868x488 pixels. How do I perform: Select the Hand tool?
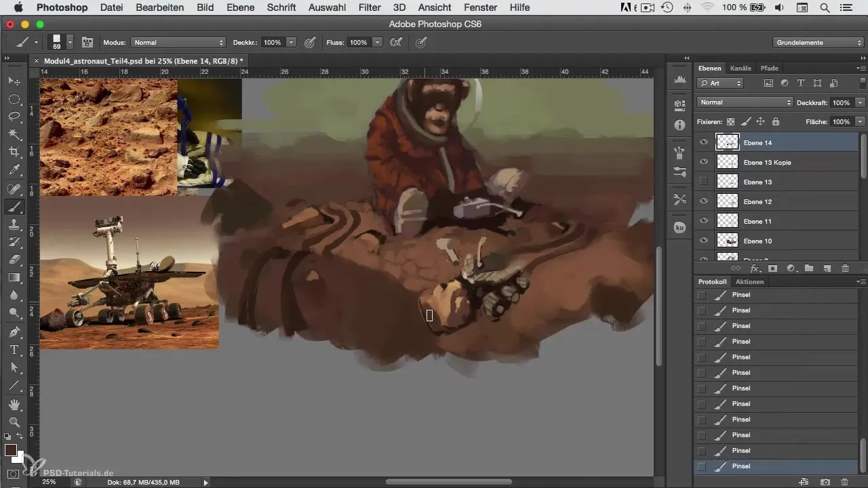(x=14, y=405)
